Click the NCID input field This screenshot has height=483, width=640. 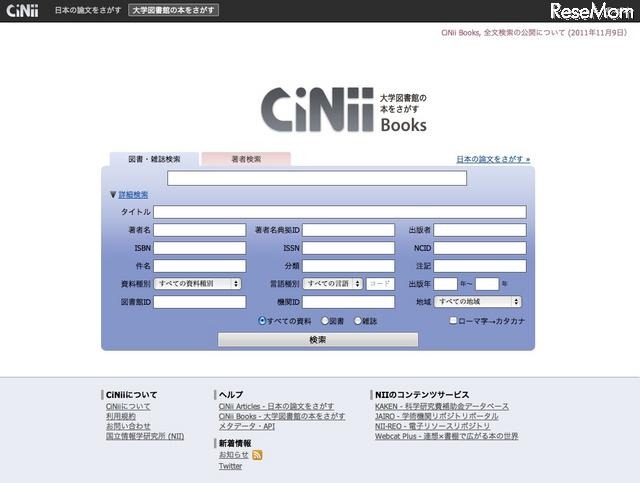tap(480, 248)
